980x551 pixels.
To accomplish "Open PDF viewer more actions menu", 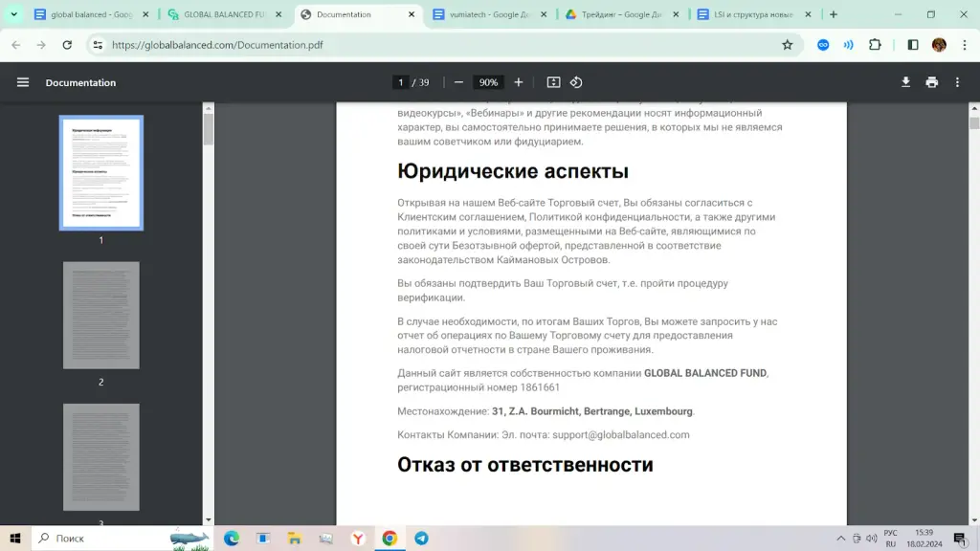I will tap(957, 82).
